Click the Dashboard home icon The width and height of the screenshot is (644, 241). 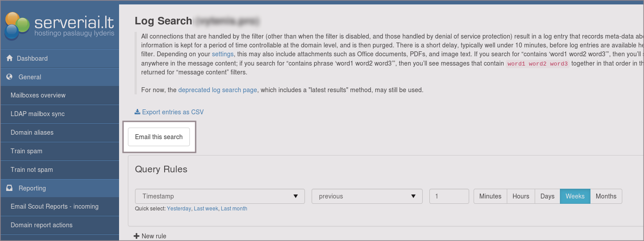point(9,58)
